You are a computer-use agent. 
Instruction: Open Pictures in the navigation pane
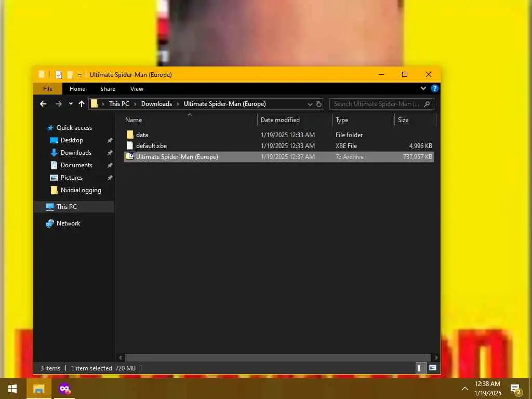tap(71, 178)
